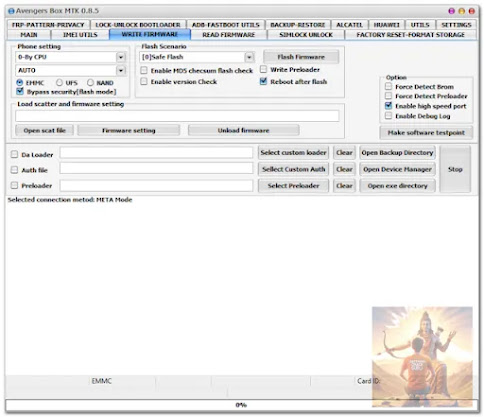
Task: Click the purple window control button
Action: (451, 11)
